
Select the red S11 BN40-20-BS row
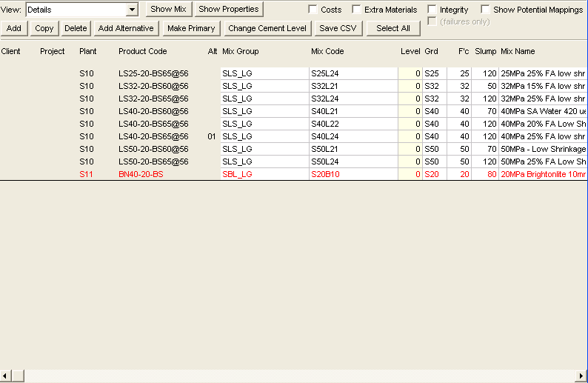[141, 174]
